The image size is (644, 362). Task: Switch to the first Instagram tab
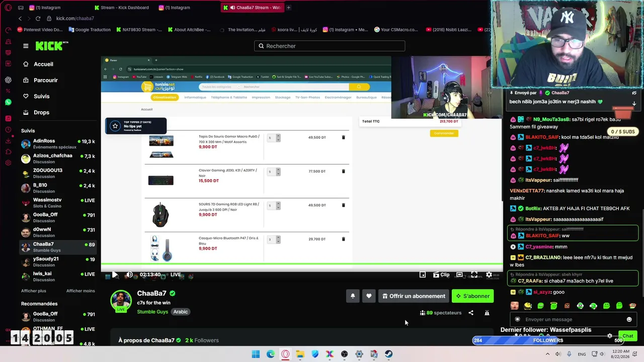click(x=45, y=8)
